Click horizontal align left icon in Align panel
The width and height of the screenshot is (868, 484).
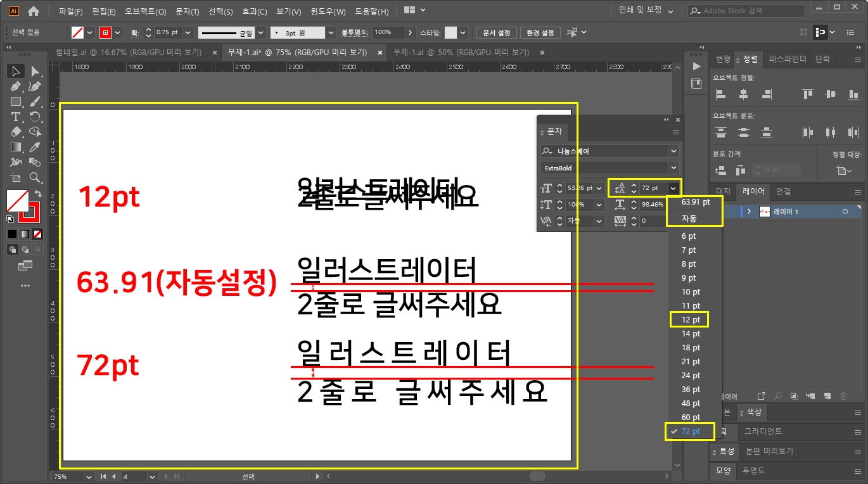pyautogui.click(x=720, y=94)
